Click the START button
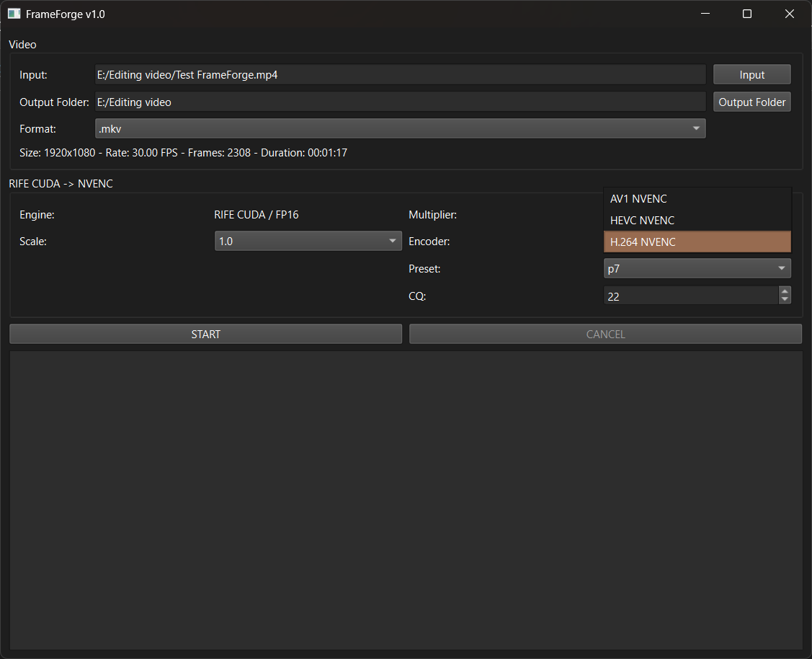The height and width of the screenshot is (659, 812). click(205, 334)
